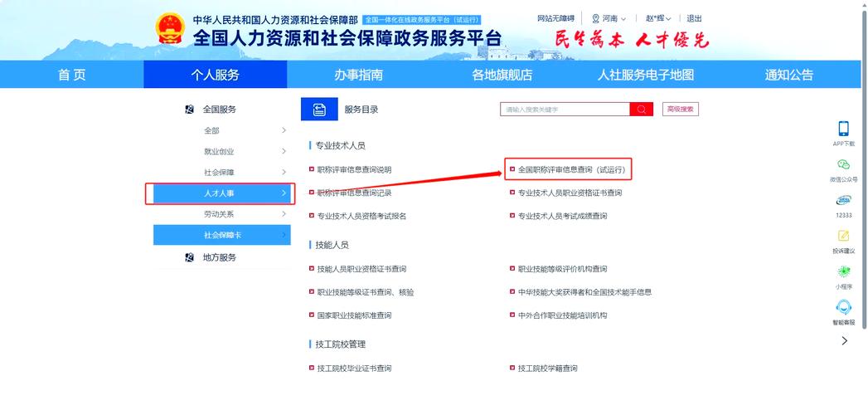
Task: Open 国家职业技能标准查询 link
Action: [x=354, y=315]
